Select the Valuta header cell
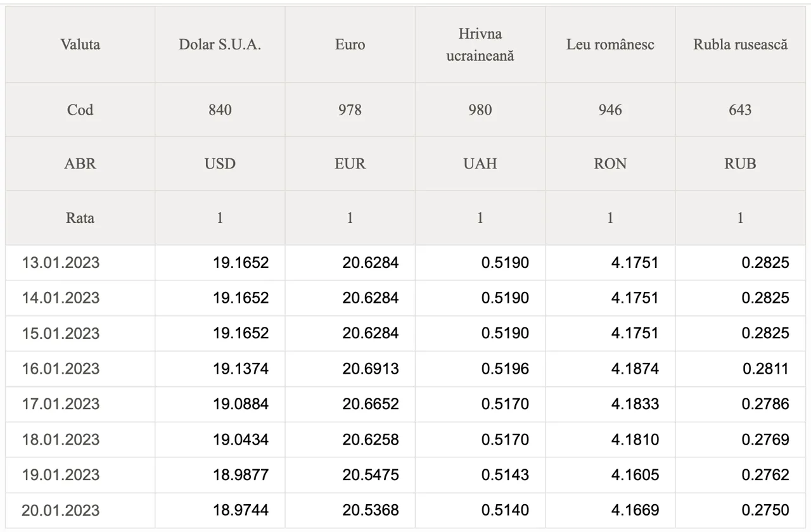This screenshot has height=532, width=811. click(x=80, y=44)
